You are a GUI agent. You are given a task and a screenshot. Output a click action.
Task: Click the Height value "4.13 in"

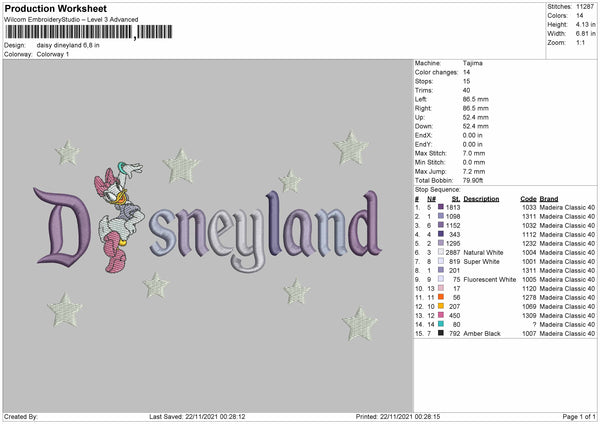point(586,24)
